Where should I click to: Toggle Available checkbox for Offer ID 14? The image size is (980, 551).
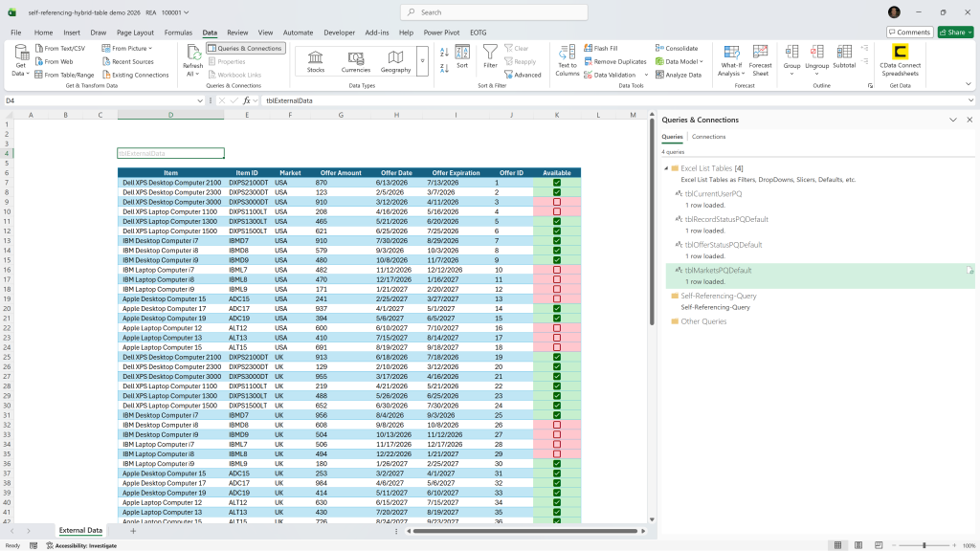[x=557, y=309]
